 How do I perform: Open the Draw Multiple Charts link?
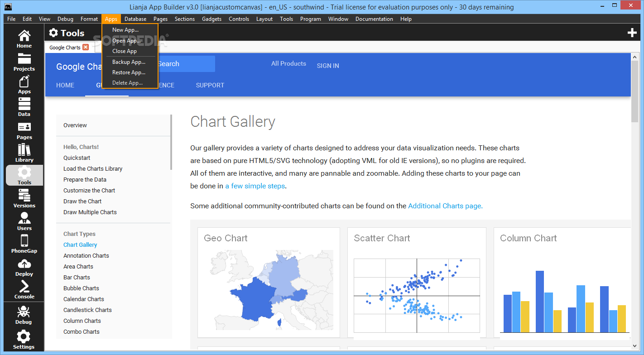coord(90,212)
